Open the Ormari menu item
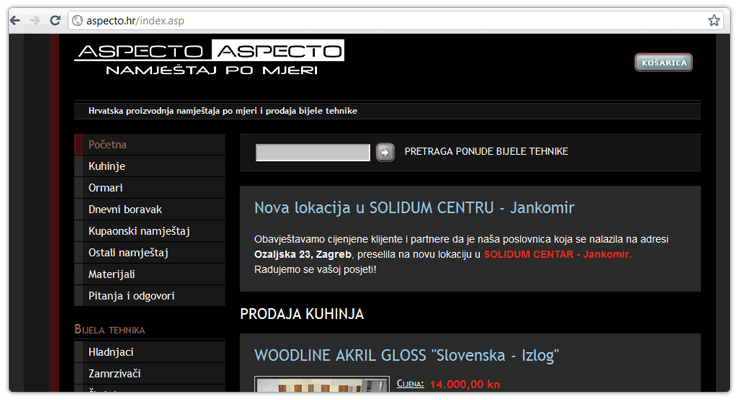The image size is (740, 400). coord(150,188)
